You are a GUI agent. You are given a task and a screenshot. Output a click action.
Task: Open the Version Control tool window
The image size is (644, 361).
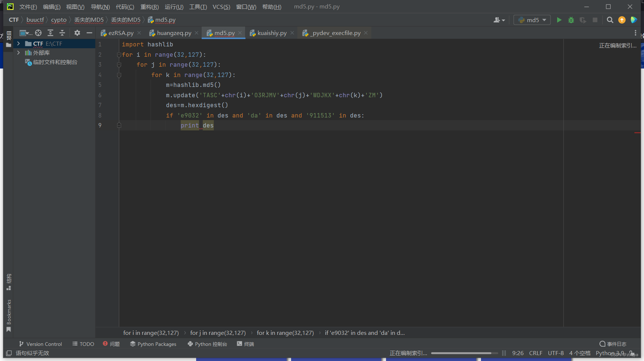click(x=40, y=344)
